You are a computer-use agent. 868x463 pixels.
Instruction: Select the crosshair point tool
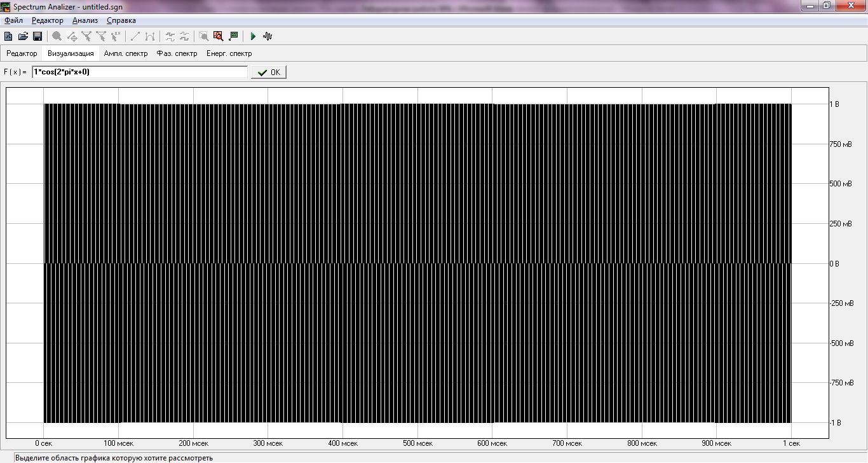[x=72, y=36]
